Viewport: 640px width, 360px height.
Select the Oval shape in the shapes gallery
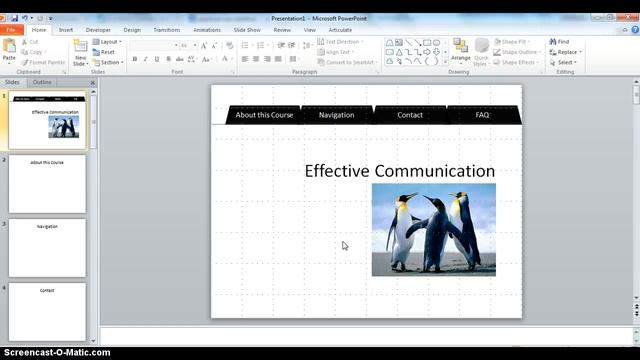[436, 42]
